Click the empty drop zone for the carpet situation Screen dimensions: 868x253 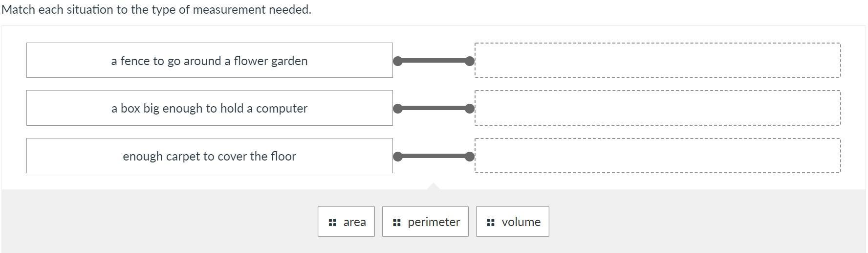657,156
